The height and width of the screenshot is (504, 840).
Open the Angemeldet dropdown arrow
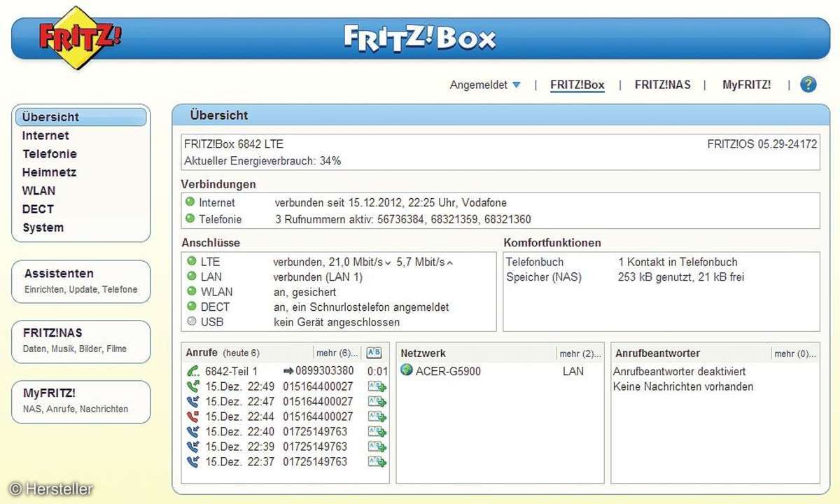click(x=517, y=85)
